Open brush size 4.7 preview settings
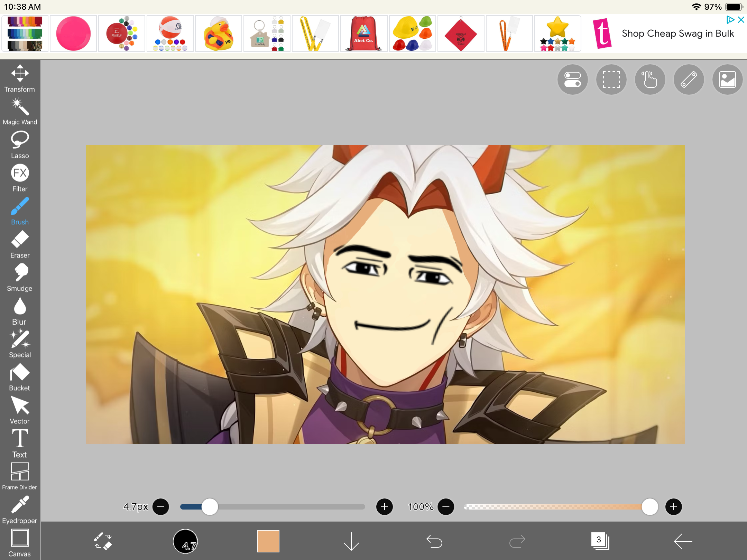The image size is (747, 560). (x=185, y=541)
